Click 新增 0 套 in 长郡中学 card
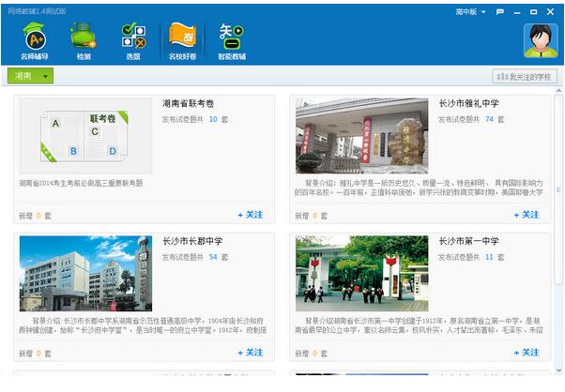 click(35, 354)
